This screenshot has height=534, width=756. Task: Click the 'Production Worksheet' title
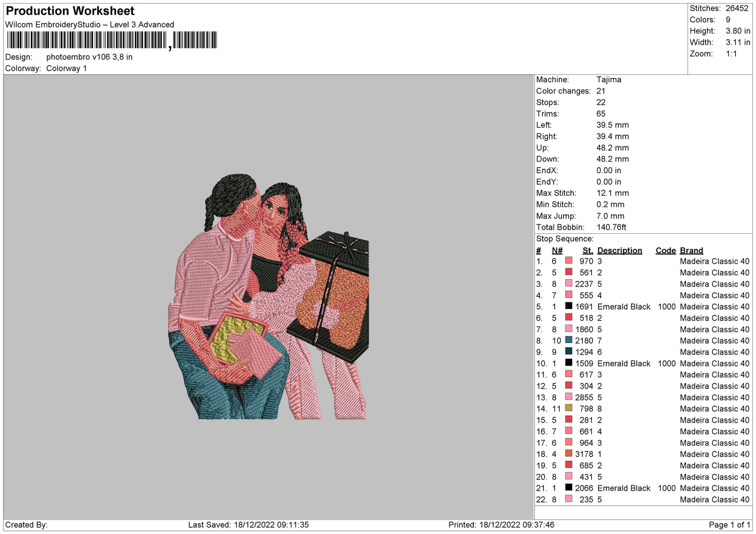70,11
